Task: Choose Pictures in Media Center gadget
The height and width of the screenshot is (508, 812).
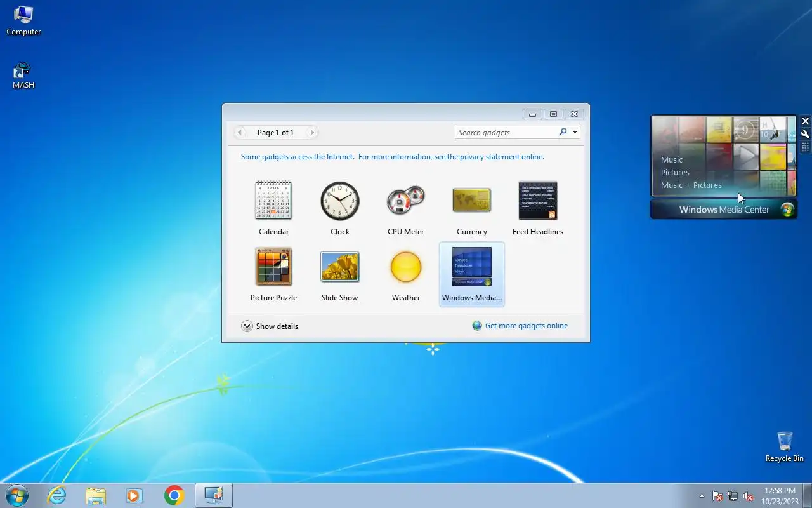Action: point(675,172)
